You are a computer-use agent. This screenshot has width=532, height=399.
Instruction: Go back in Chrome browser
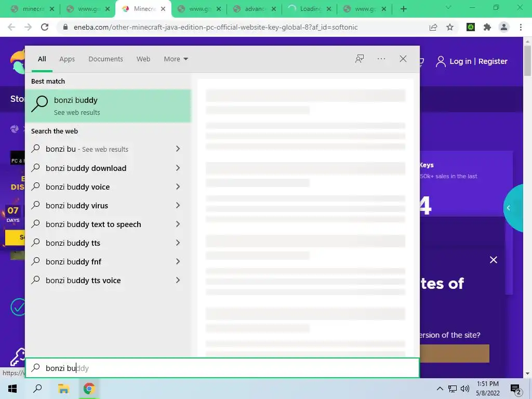pos(11,27)
